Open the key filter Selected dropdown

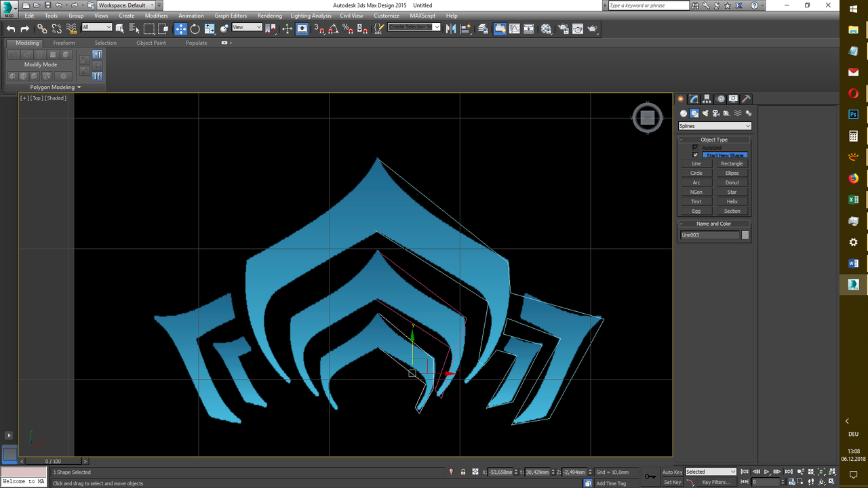click(710, 472)
